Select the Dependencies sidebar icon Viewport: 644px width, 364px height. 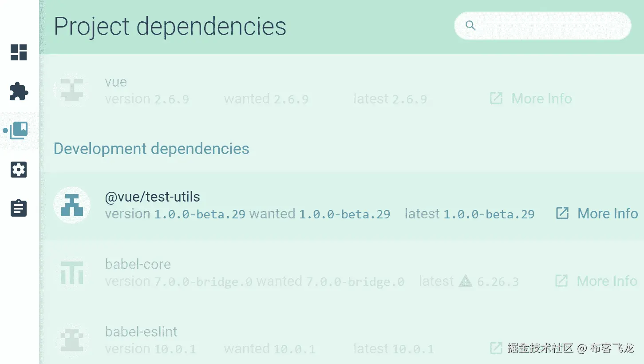coord(19,131)
